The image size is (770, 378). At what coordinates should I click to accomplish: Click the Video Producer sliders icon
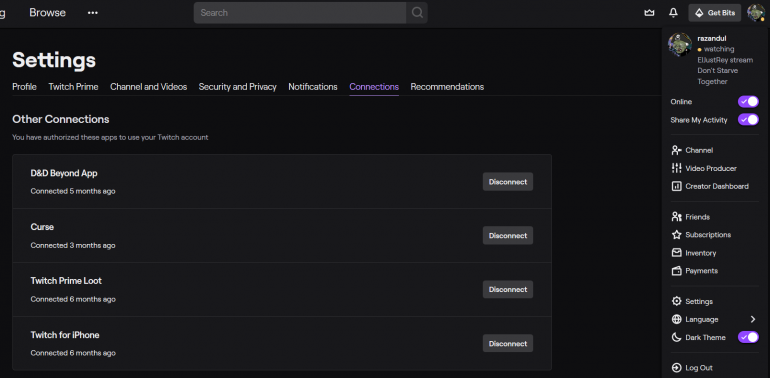(677, 168)
